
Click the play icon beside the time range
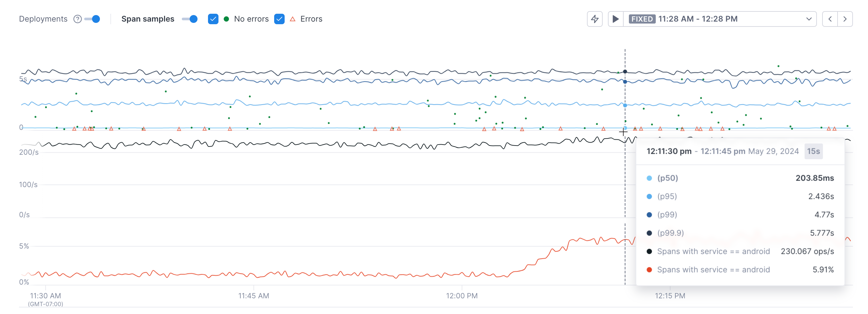tap(615, 19)
